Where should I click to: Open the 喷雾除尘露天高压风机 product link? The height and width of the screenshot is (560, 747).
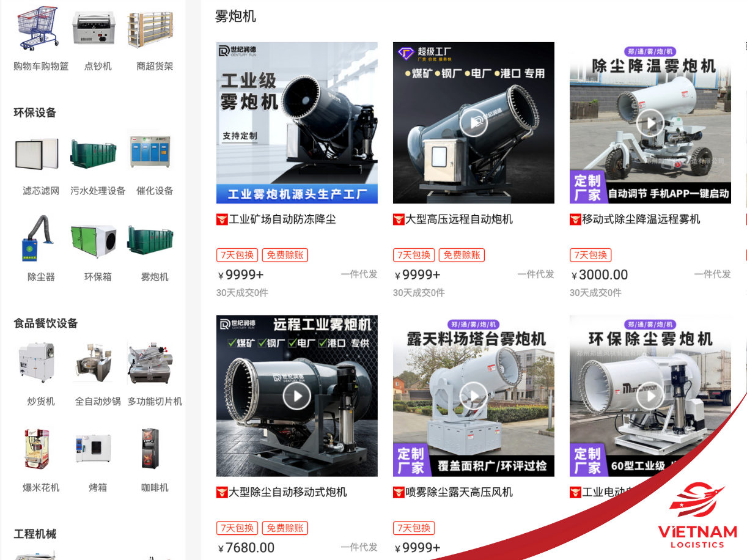click(x=458, y=492)
